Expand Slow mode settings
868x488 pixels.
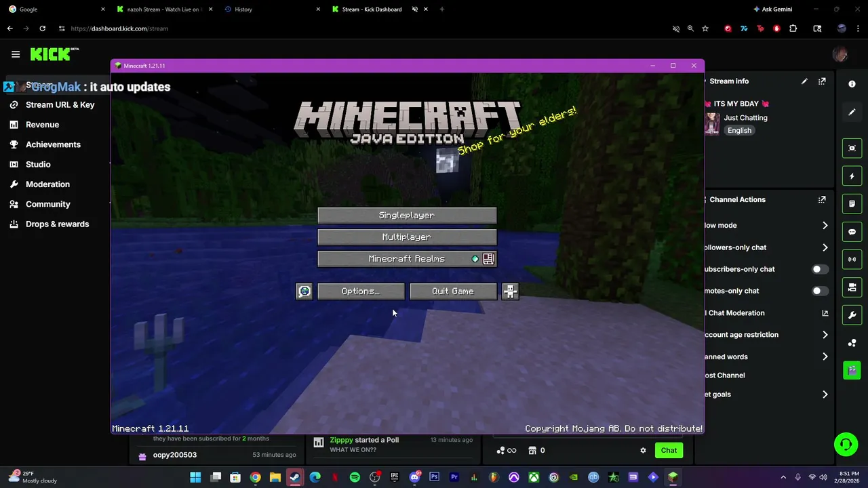pyautogui.click(x=825, y=226)
